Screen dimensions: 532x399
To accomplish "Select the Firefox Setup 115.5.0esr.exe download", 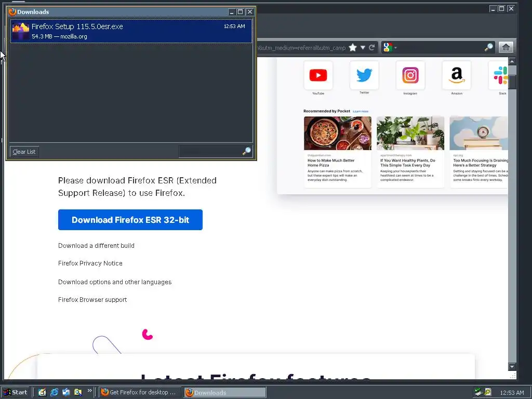I will [131, 31].
